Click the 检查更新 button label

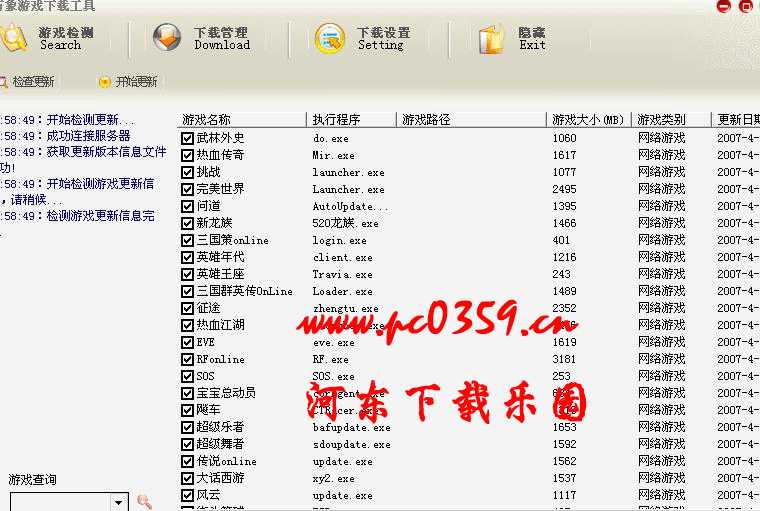coord(33,81)
